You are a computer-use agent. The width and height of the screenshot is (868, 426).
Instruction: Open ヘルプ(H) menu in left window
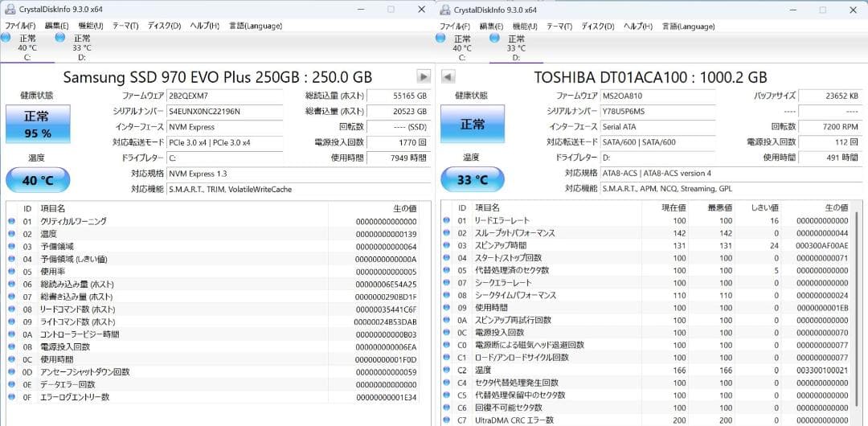click(x=204, y=26)
